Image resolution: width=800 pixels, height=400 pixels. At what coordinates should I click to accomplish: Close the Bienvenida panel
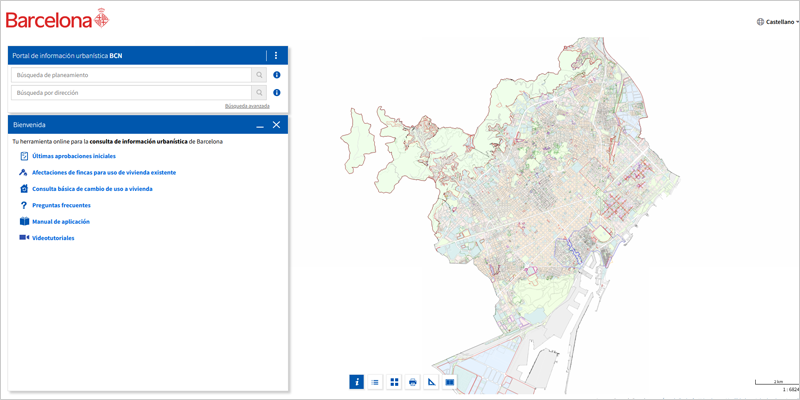[x=276, y=125]
